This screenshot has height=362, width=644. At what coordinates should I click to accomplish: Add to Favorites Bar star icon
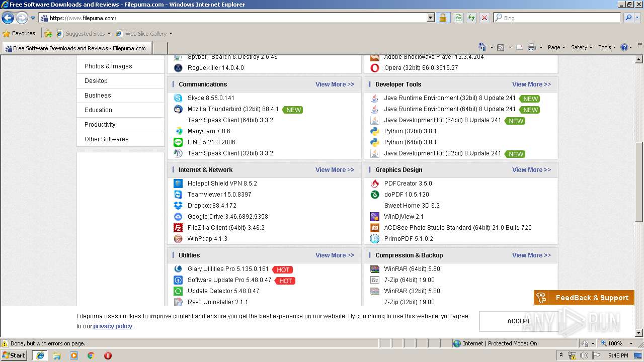[x=48, y=34]
